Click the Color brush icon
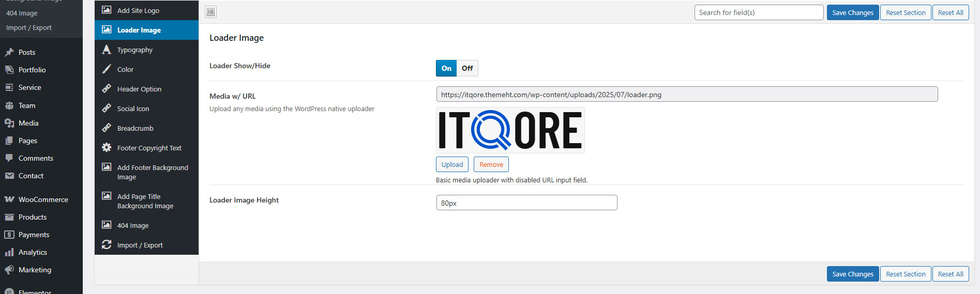Image resolution: width=980 pixels, height=294 pixels. 107,69
